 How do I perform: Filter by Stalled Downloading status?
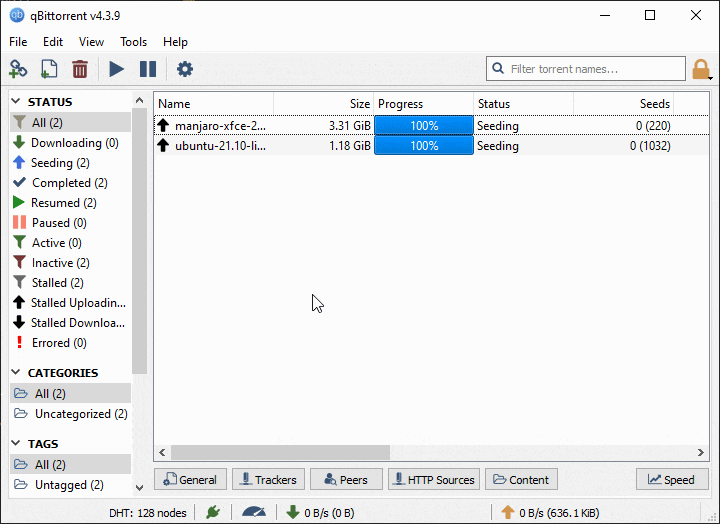[x=70, y=323]
